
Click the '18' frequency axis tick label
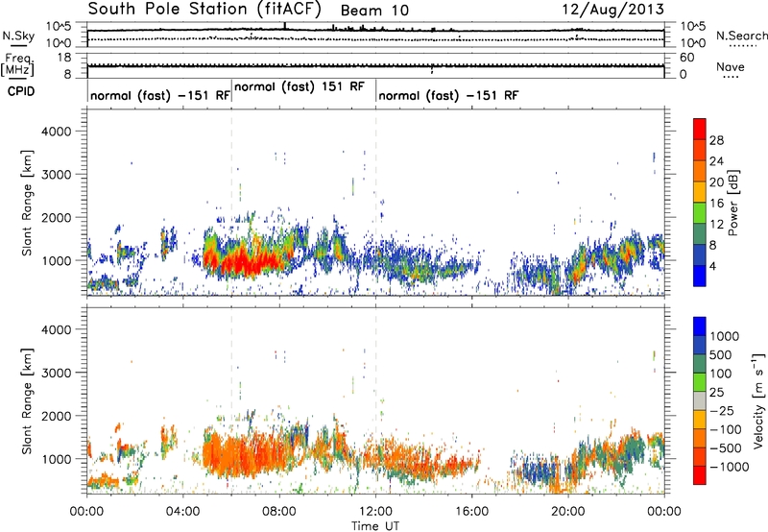(64, 58)
